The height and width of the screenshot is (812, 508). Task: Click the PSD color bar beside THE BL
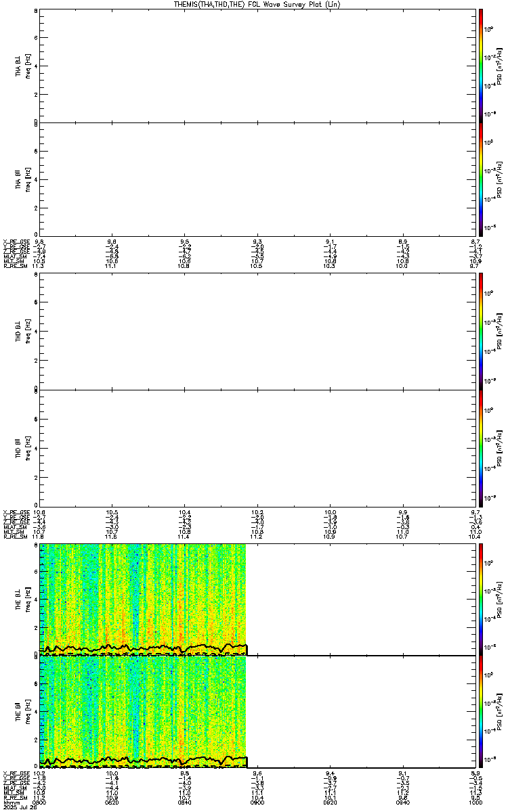pyautogui.click(x=480, y=599)
